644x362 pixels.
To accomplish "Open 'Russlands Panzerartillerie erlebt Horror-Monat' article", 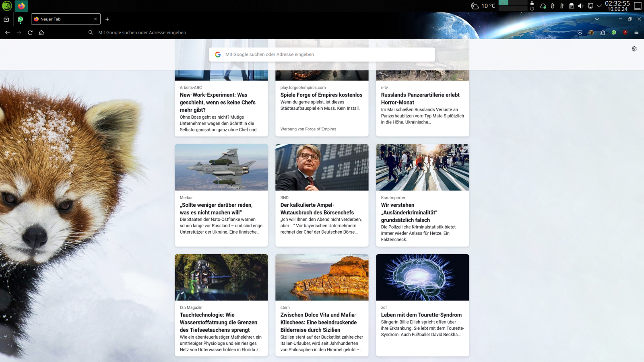I will [420, 99].
